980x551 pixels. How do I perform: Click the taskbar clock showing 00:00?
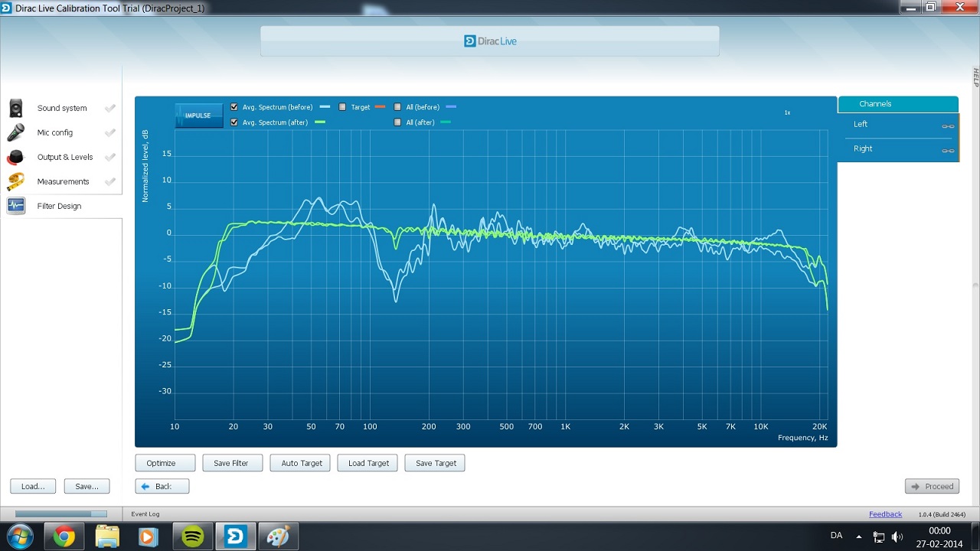[x=939, y=531]
